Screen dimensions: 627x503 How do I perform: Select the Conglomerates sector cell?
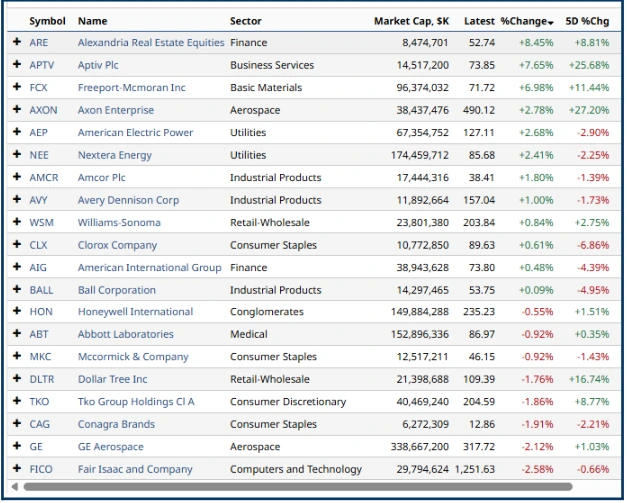267,312
